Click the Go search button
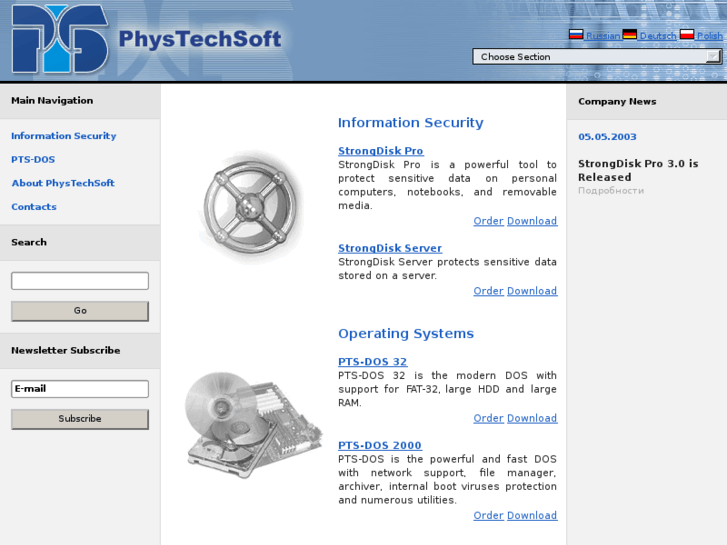Screen dimensions: 727x545 tap(80, 311)
